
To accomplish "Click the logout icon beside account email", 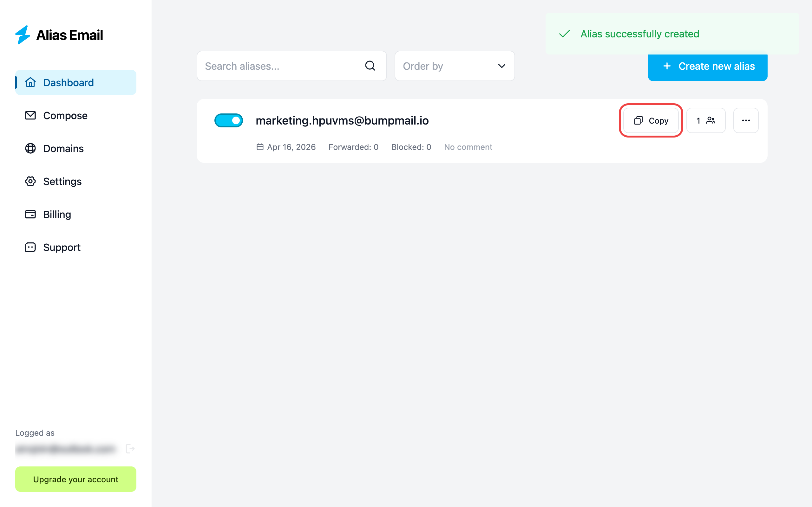I will click(130, 449).
